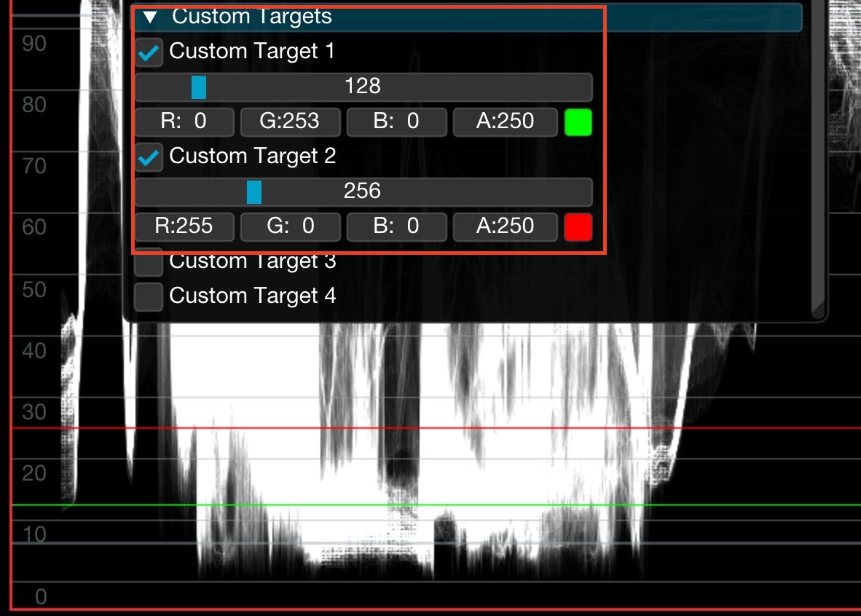Click the Custom Target 3 label
The height and width of the screenshot is (616, 861).
pos(253,262)
